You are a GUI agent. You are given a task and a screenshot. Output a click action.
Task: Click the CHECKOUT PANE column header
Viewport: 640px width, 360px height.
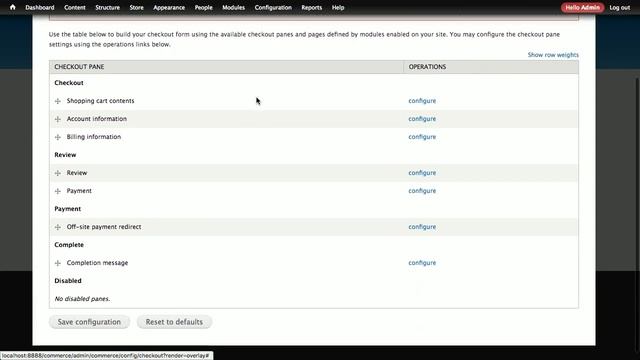[x=79, y=67]
